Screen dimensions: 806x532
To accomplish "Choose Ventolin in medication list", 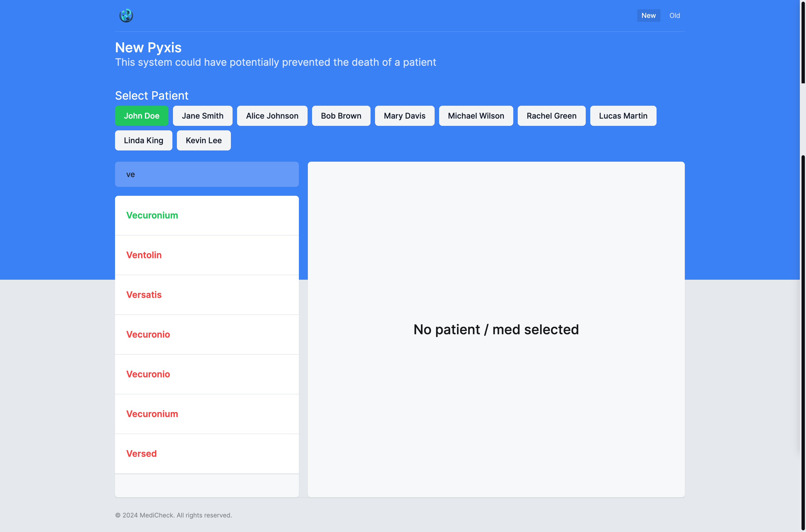I will pos(144,255).
